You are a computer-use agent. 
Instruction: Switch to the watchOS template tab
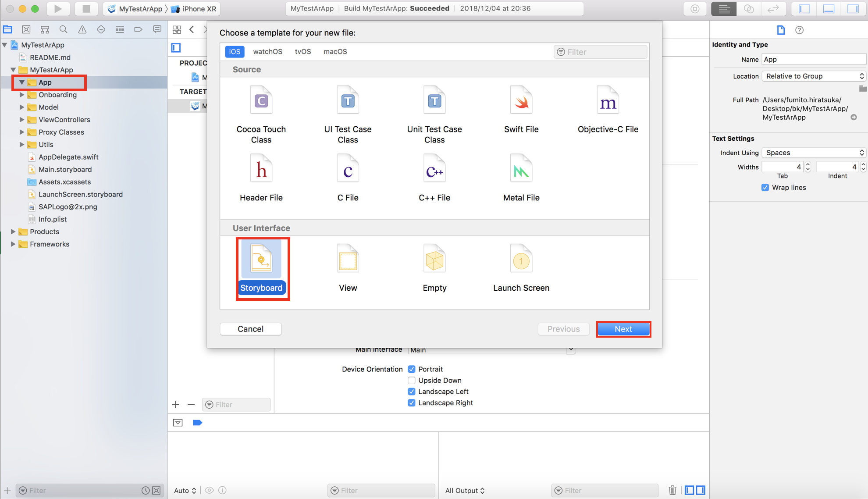point(267,51)
